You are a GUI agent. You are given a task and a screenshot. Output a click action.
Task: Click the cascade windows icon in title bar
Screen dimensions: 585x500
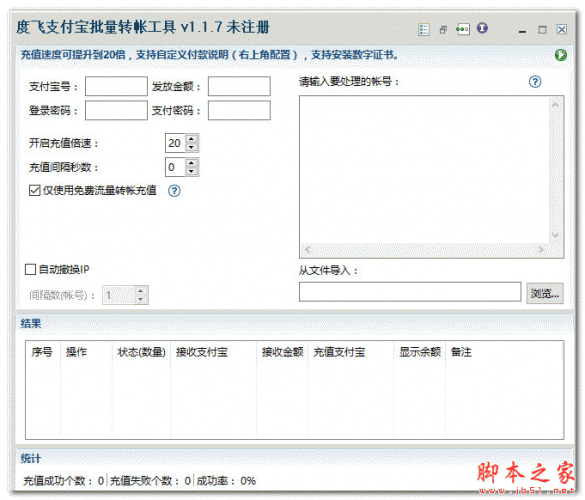(443, 29)
